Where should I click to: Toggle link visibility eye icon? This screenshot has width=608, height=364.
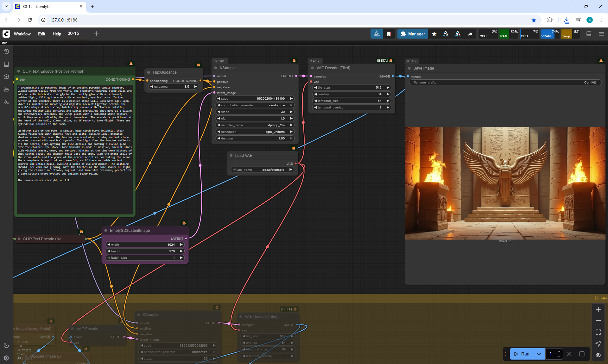point(598,355)
